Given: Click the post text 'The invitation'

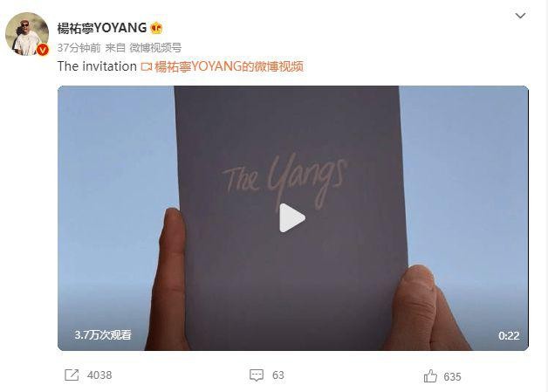Looking at the screenshot, I should 97,66.
